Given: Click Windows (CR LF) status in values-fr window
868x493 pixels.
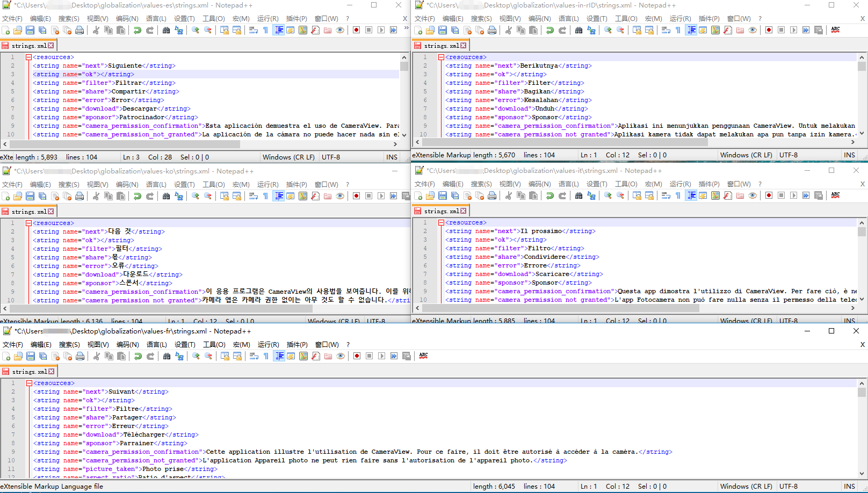Looking at the screenshot, I should 746,486.
